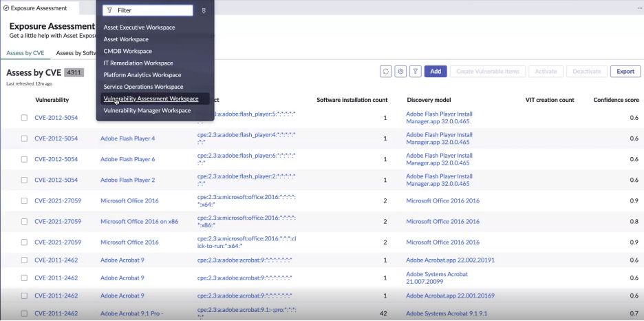Open Flash Player Install Manager link in Flash Player 2 row

pyautogui.click(x=439, y=180)
